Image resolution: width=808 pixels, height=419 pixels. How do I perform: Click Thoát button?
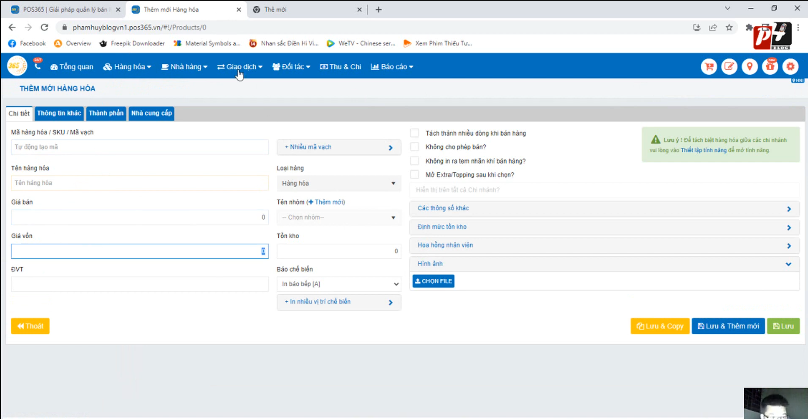click(x=30, y=326)
